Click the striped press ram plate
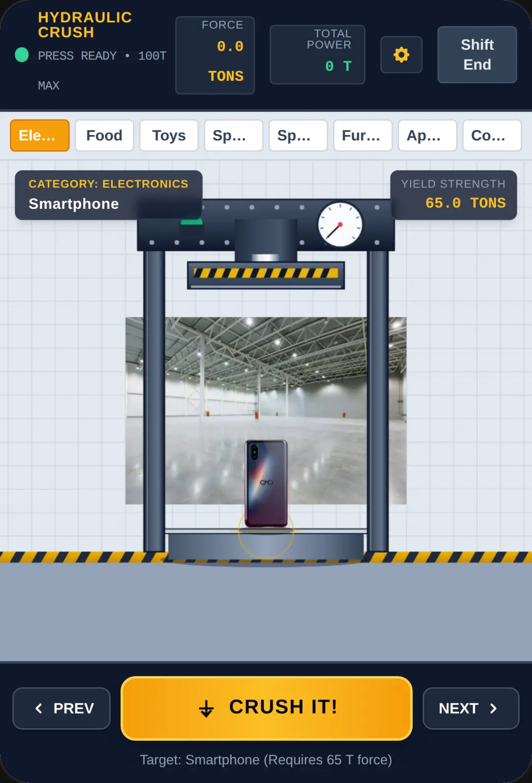This screenshot has height=783, width=532. coord(266,275)
